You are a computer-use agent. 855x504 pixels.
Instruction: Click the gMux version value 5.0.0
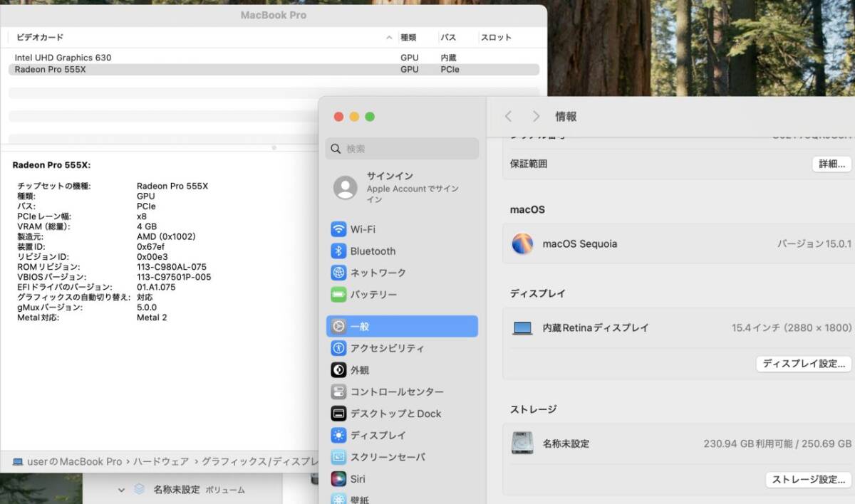point(147,308)
